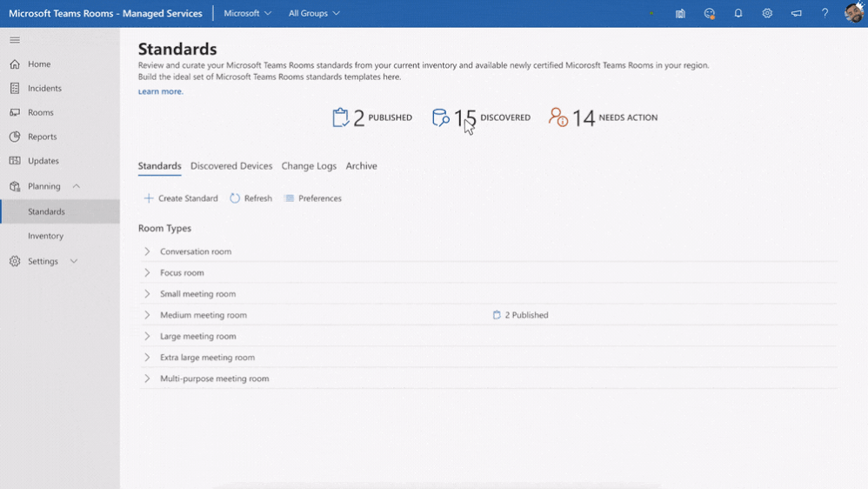Click the PUBLISHED count label
Viewport: 868px width, 489px height.
coord(391,117)
